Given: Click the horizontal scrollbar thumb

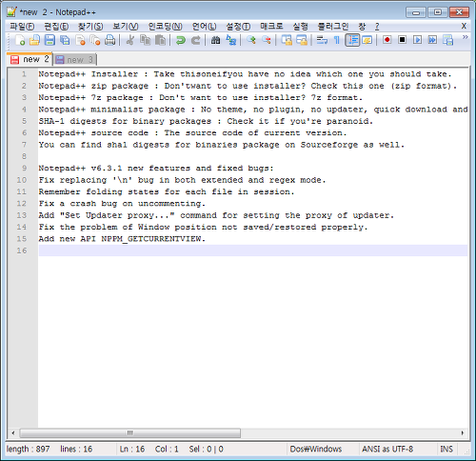Looking at the screenshot, I should 130,433.
